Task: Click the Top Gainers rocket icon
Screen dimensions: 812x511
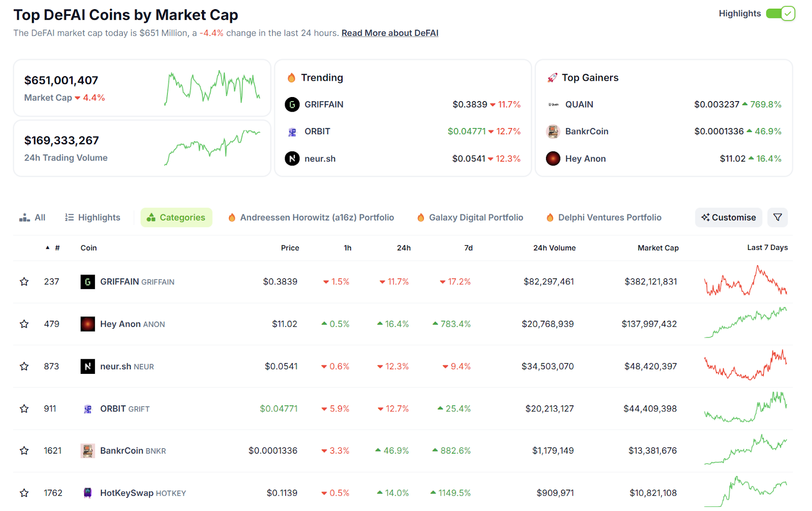Action: pos(552,78)
